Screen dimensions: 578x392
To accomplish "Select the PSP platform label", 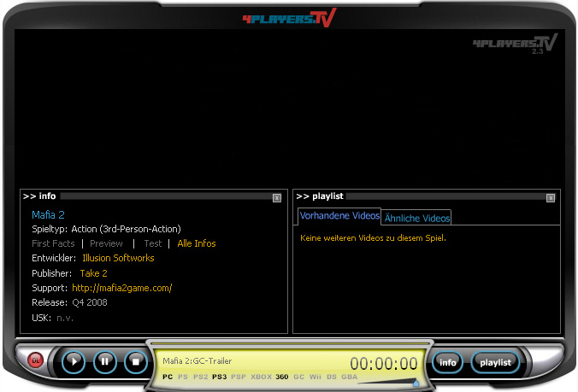I will 239,377.
